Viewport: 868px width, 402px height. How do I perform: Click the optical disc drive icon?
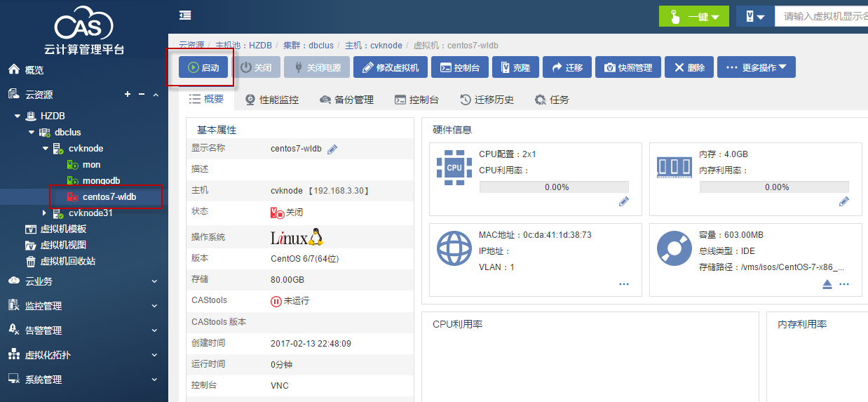(674, 248)
